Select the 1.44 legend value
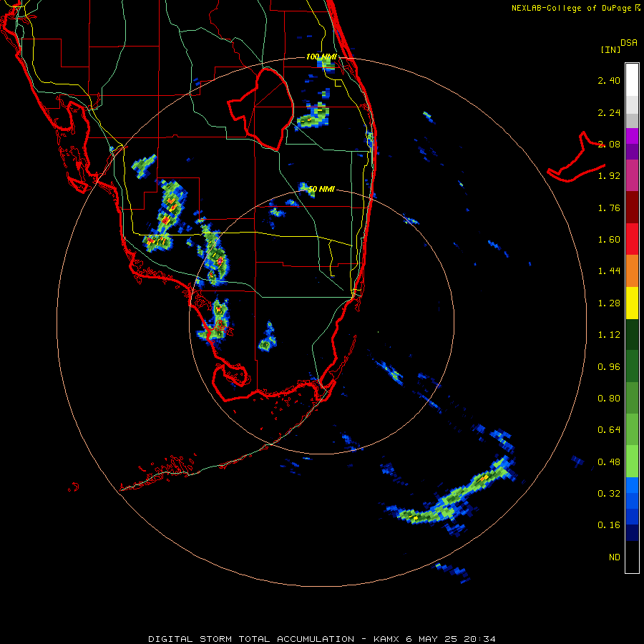This screenshot has width=644, height=644. point(609,271)
